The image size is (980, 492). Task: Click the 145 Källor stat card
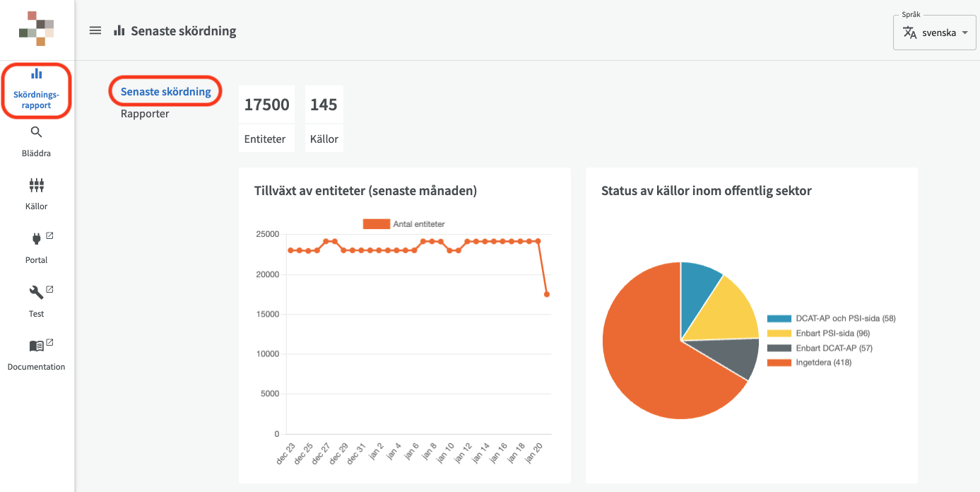[324, 119]
